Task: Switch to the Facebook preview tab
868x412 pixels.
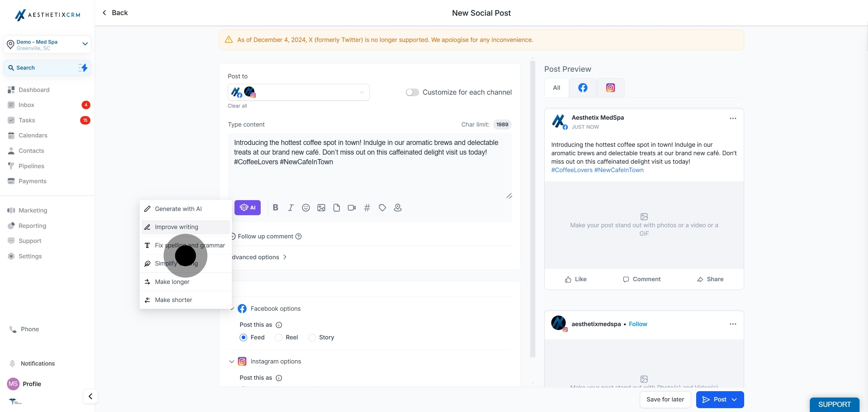Action: click(x=583, y=88)
